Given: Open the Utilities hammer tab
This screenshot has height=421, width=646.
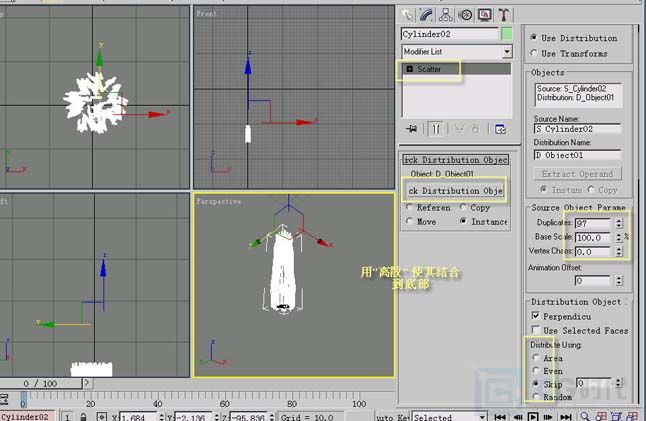Looking at the screenshot, I should [x=503, y=15].
